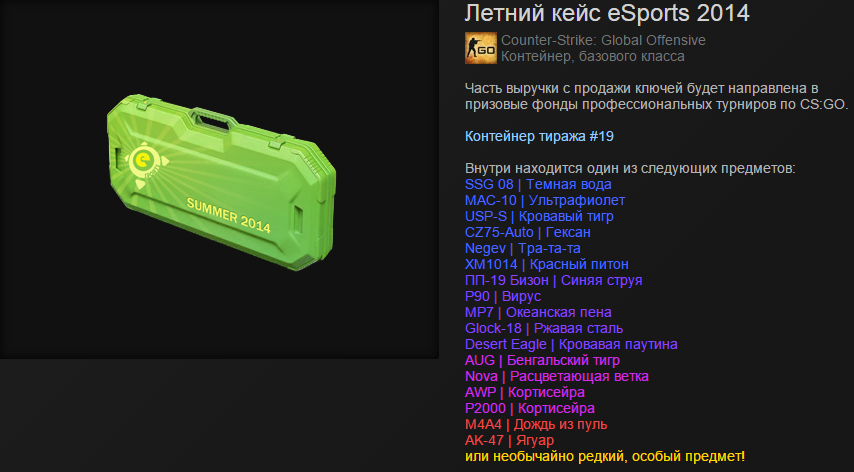Select MP7 | Океанская пена skin
The width and height of the screenshot is (854, 472).
coord(538,312)
